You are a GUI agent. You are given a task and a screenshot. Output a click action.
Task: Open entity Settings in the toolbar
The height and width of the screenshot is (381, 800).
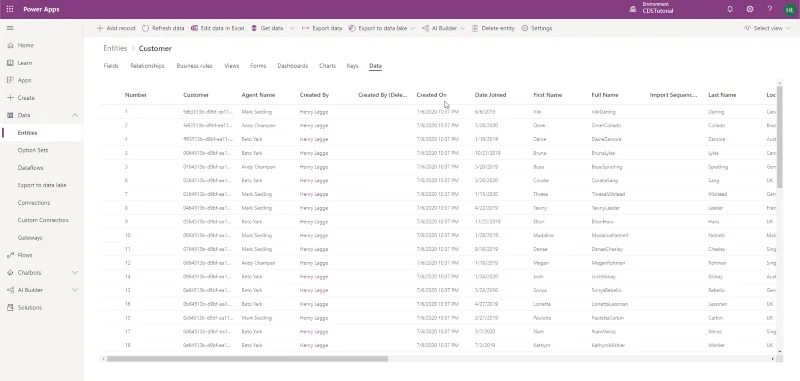coord(537,29)
